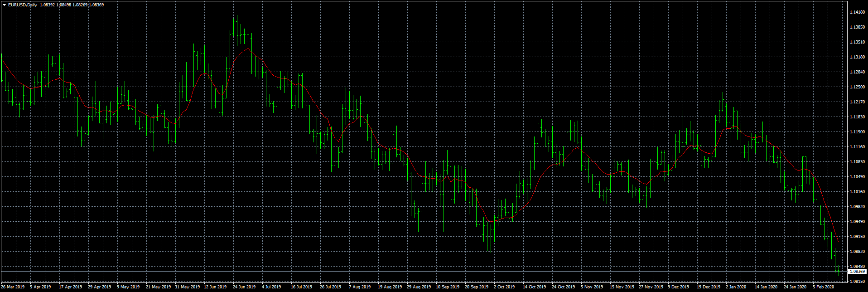Screen dimensions: 868x292
Task: Click the 24 Jan 2020 date label
Action: 795,287
